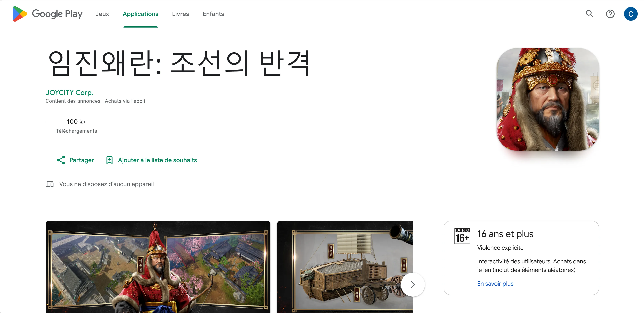
Task: Click the 16 ans et plus rating text
Action: pyautogui.click(x=505, y=234)
